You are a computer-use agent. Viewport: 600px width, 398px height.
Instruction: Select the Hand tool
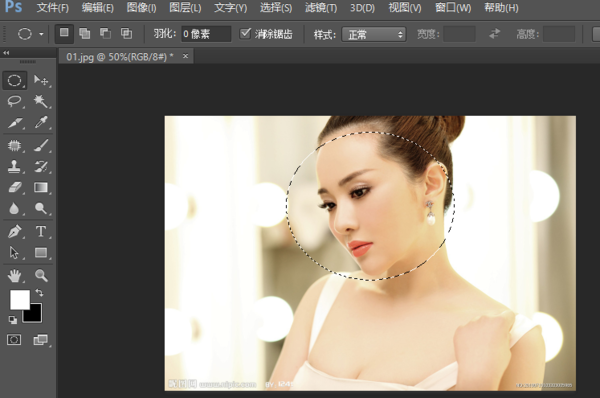[15, 276]
